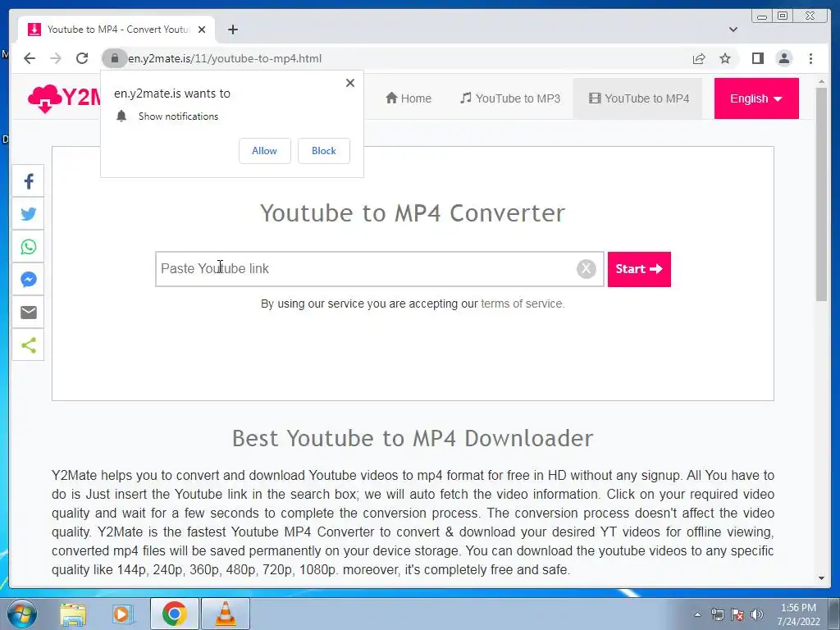Open the terms of service link

pyautogui.click(x=522, y=304)
